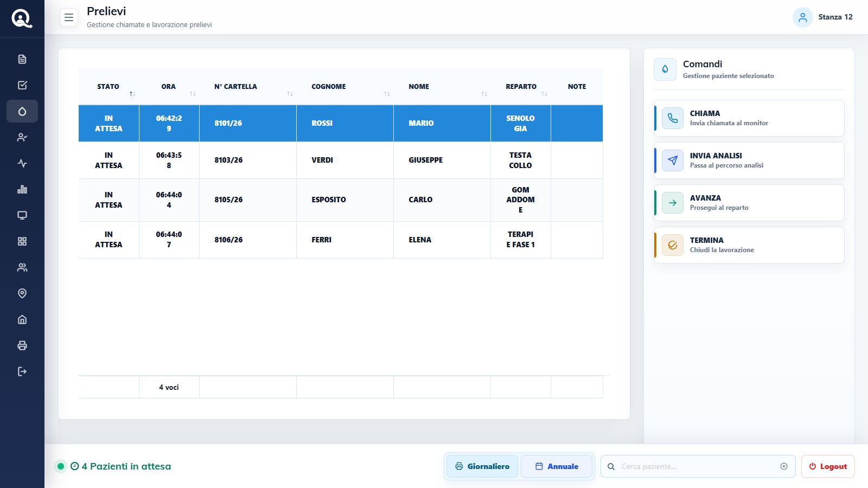Click CHIAMA to call patient to monitor
The width and height of the screenshot is (868, 488).
coord(749,118)
